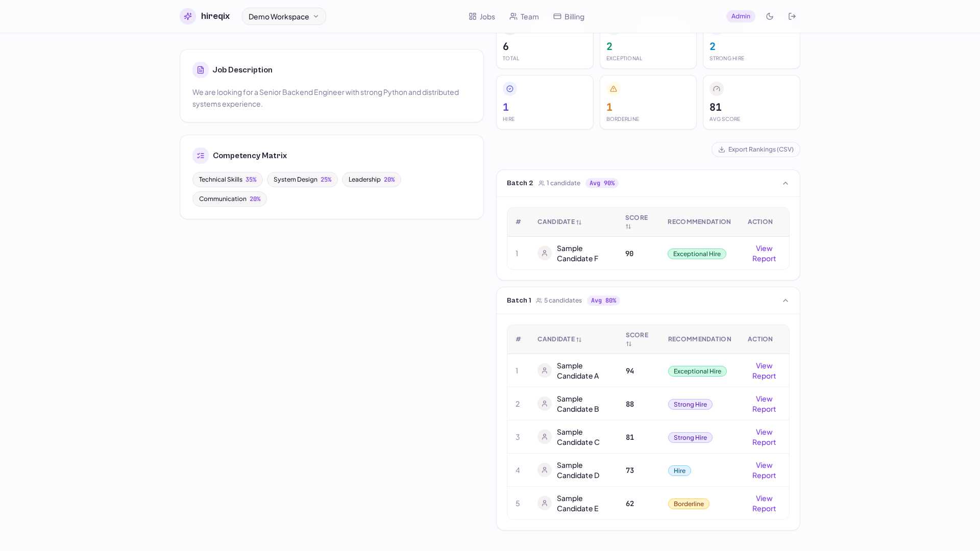
Task: Click the Leadership 20% chip
Action: 372,180
